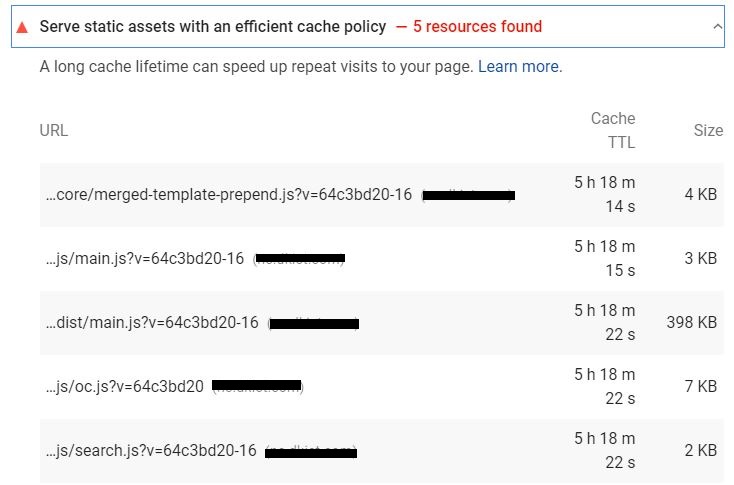Collapse the cache policy audit chevron

coord(717,27)
